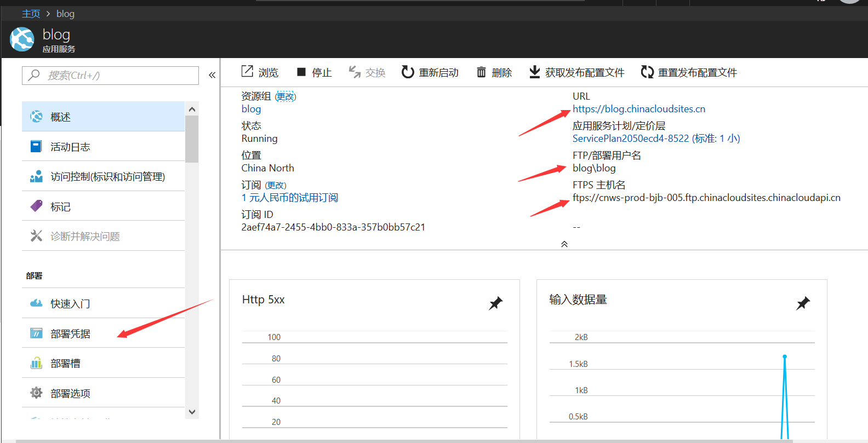The image size is (868, 443).
Task: Open the 诊断并解决问题 menu item
Action: point(103,236)
